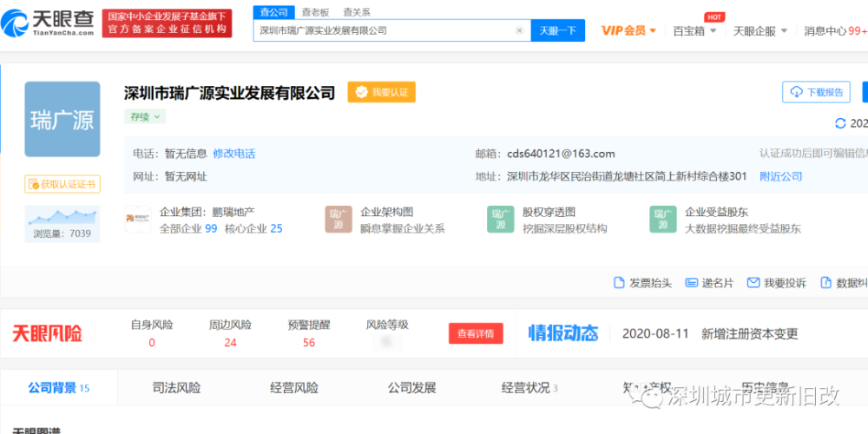Select the 经营风险 tab

294,387
